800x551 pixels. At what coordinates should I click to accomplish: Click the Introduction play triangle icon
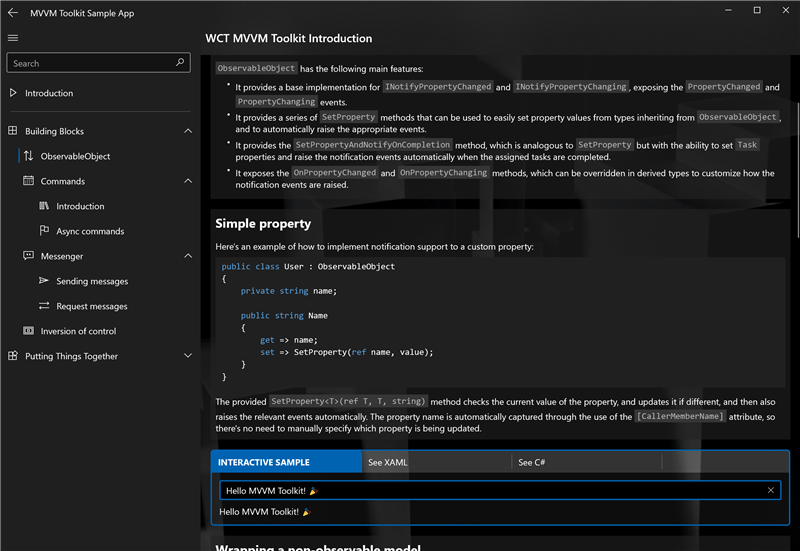13,93
